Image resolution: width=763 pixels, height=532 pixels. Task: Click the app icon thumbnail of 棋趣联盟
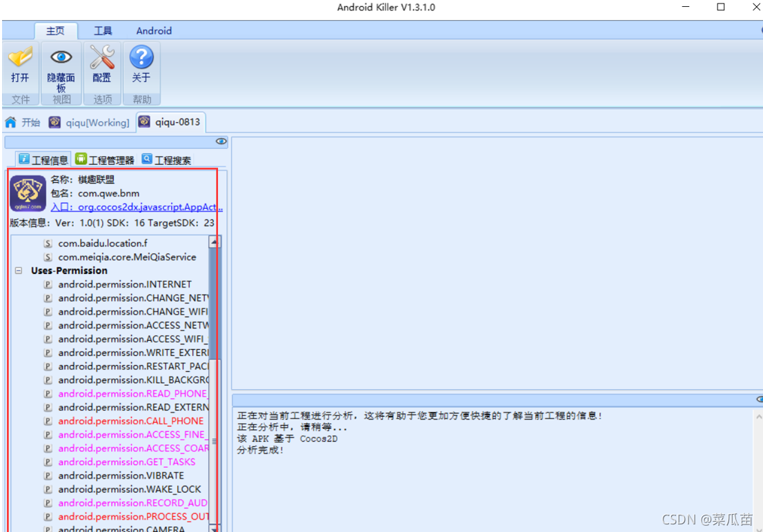coord(28,193)
